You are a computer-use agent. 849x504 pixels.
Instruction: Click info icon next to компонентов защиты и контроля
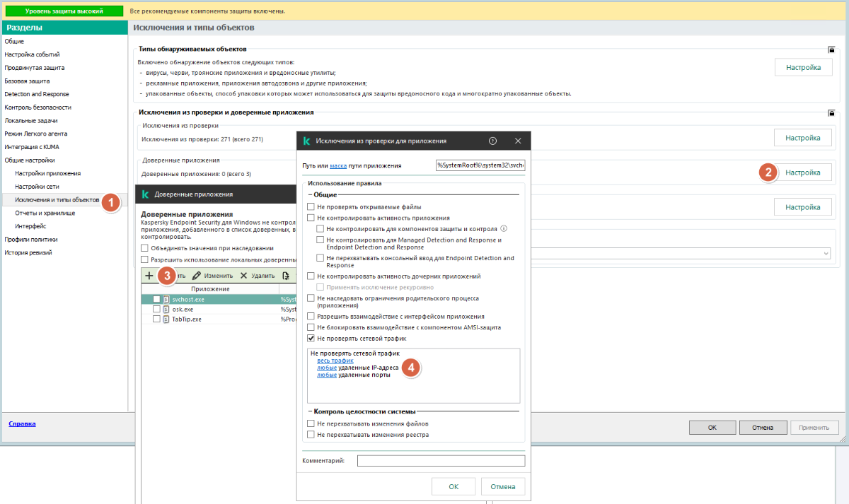coord(504,229)
